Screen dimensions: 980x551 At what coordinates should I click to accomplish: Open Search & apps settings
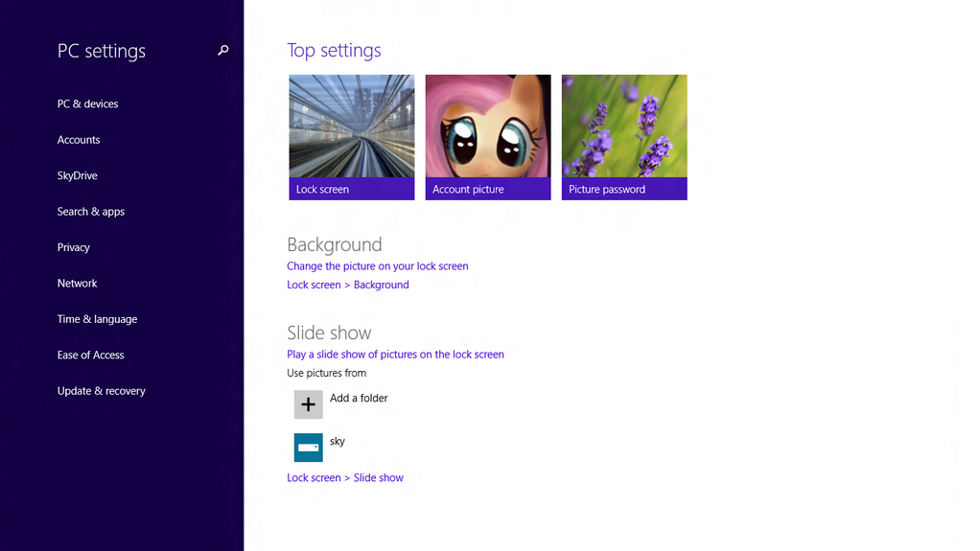(x=91, y=211)
